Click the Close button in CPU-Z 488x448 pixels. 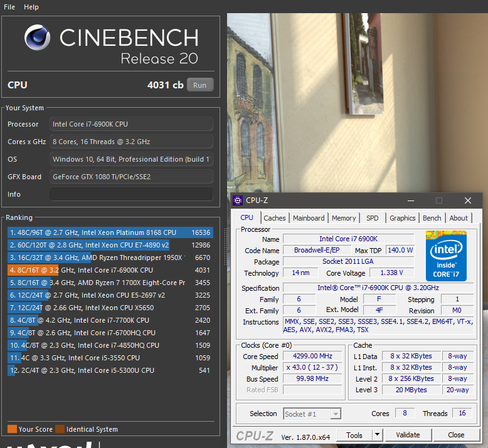pos(456,435)
